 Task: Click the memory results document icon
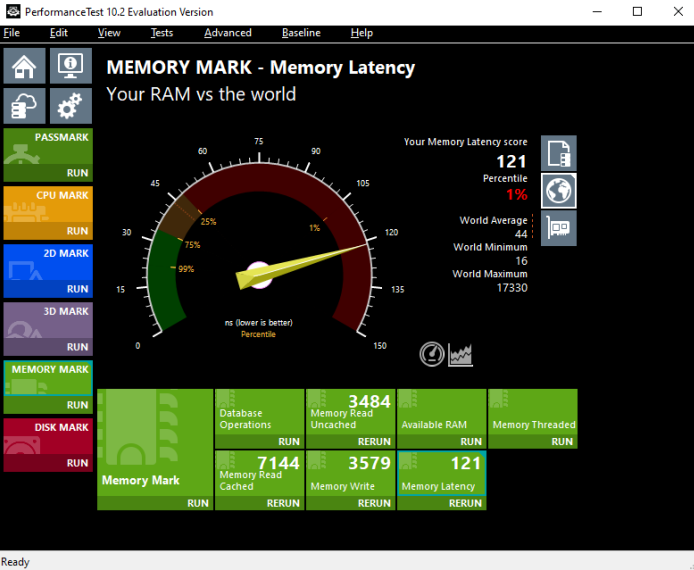[559, 153]
